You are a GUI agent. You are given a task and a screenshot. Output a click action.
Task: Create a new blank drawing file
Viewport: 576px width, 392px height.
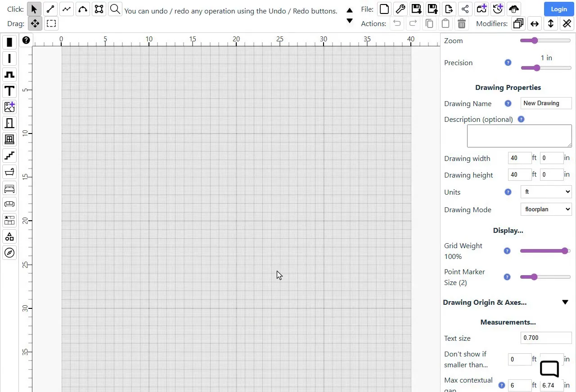tap(384, 9)
